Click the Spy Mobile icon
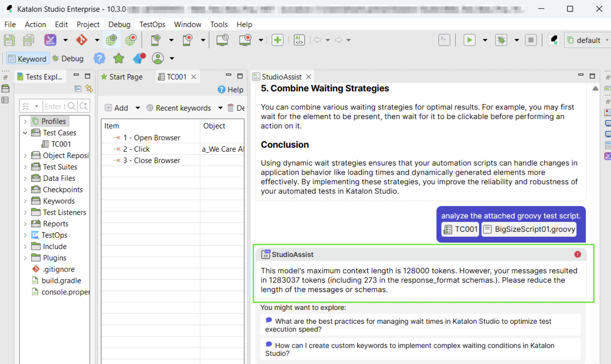This screenshot has width=611, height=364. (x=155, y=40)
